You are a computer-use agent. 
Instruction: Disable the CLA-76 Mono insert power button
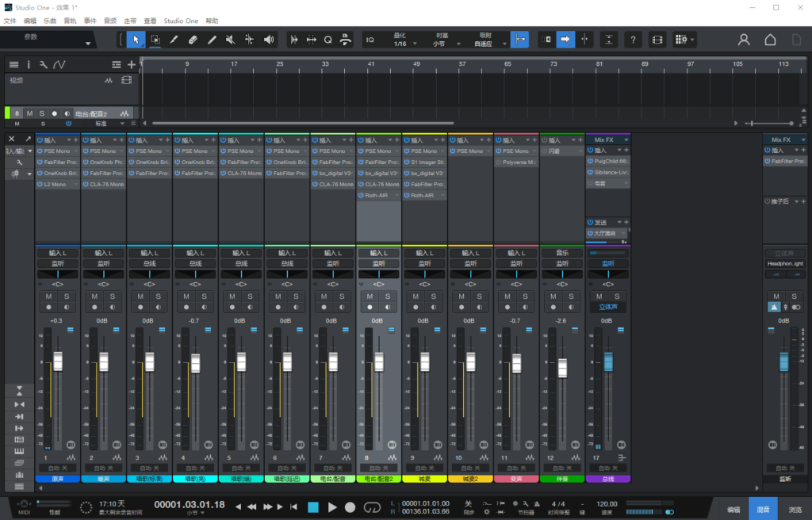(85, 184)
